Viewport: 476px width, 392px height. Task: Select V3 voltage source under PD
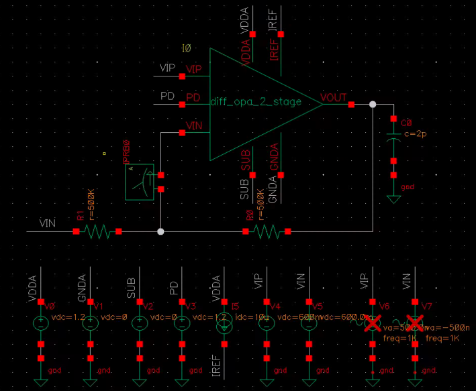pos(182,323)
